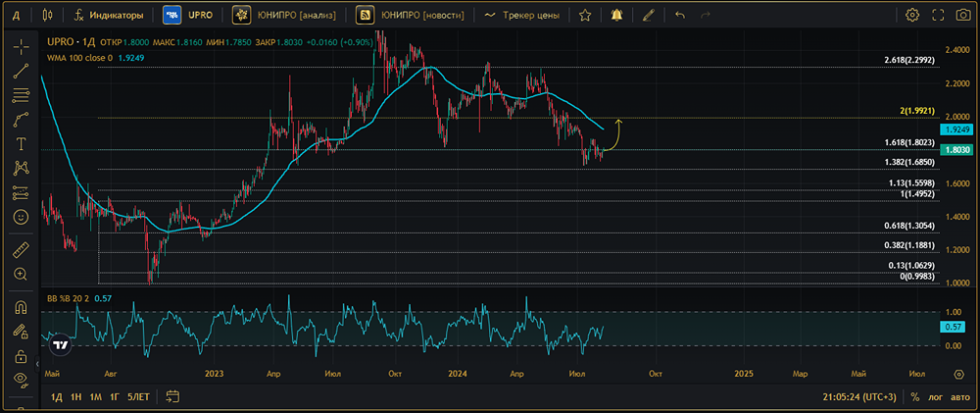Enable лог logarithmic scale
Viewport: 980px width, 413px height.
point(936,397)
